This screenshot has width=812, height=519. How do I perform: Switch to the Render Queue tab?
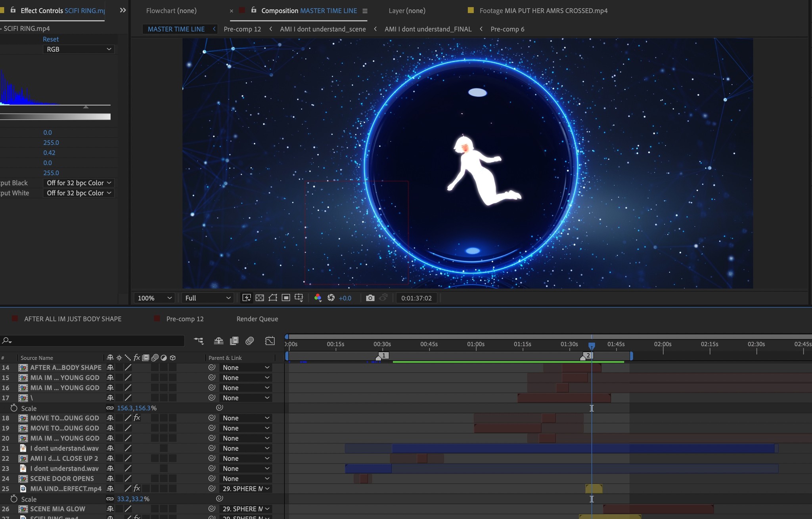click(x=257, y=319)
